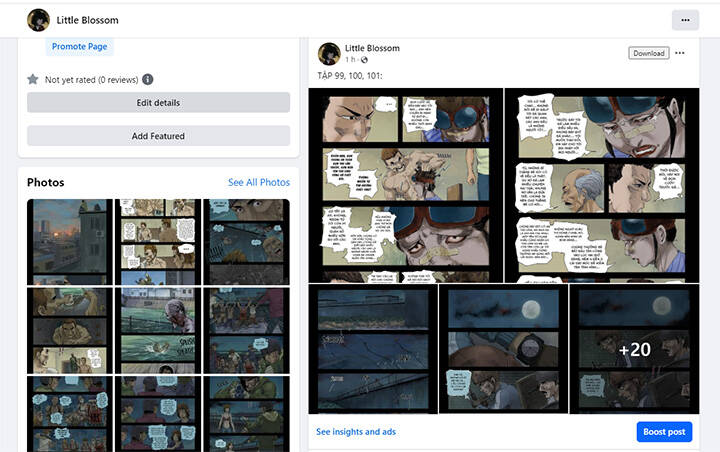
Task: Open the first sunset photo thumbnail
Action: [70, 241]
